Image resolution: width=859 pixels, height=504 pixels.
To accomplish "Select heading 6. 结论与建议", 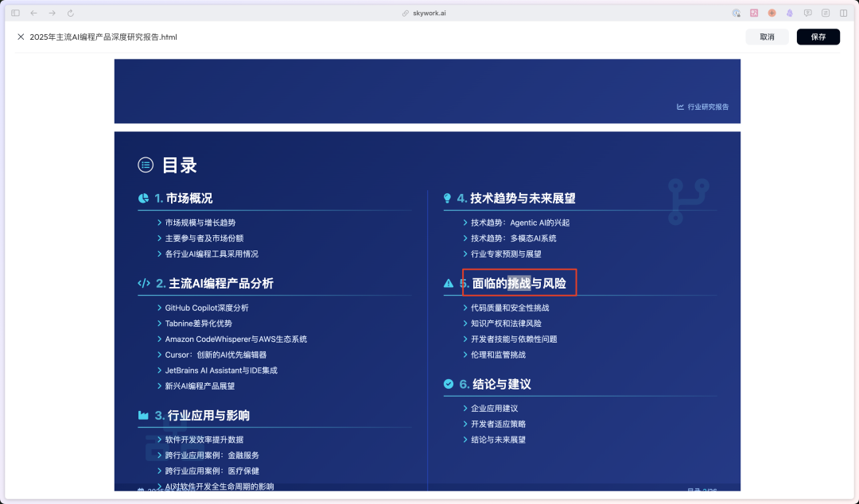I will click(x=496, y=384).
